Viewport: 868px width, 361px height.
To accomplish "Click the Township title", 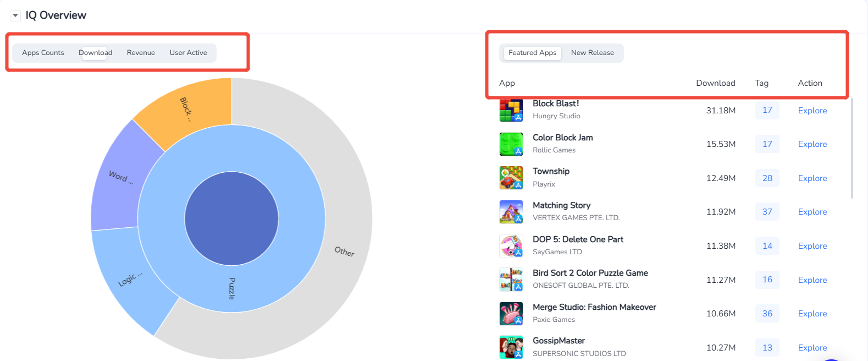I will click(x=551, y=171).
